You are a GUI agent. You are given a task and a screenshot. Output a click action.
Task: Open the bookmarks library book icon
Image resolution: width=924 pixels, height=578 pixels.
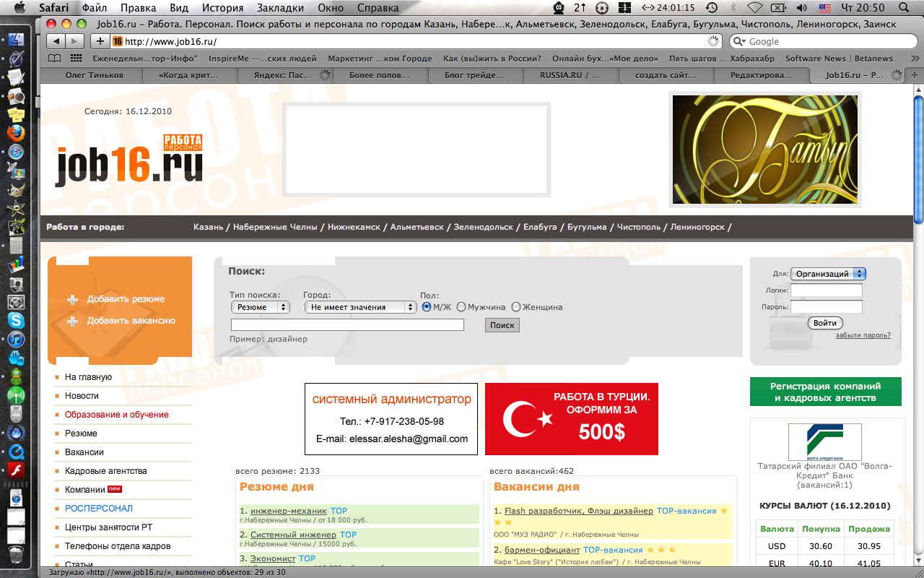54,59
